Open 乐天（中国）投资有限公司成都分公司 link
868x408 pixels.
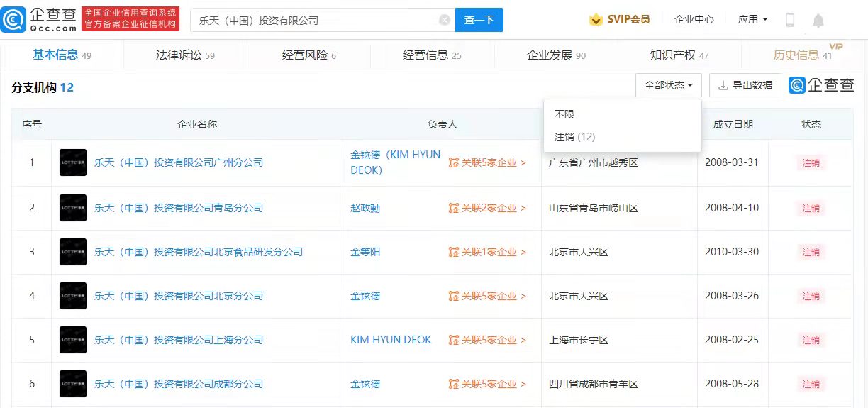point(179,384)
